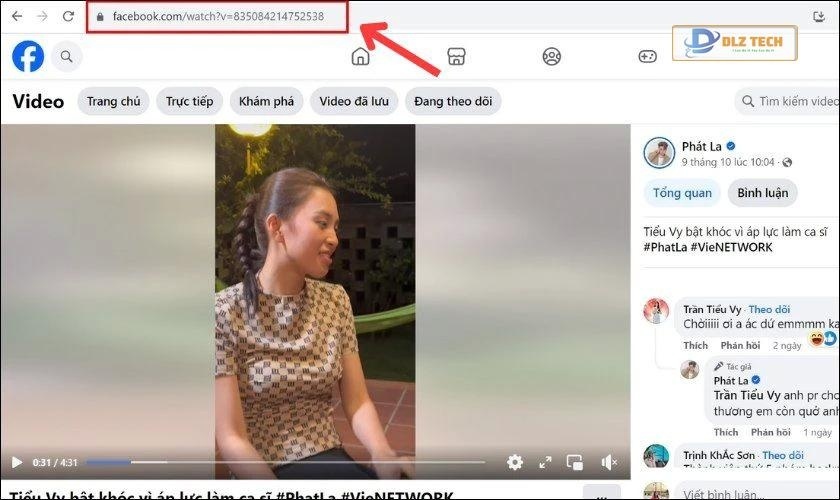Open the Đang theo dõi tab

(x=453, y=101)
